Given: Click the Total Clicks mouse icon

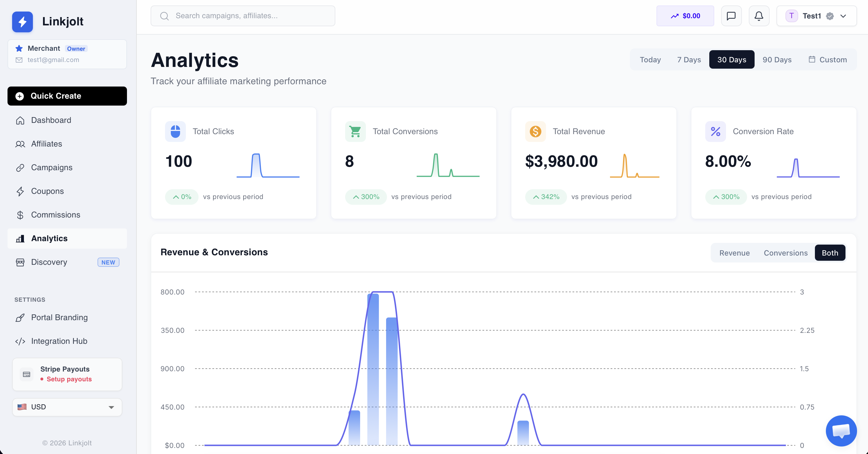Looking at the screenshot, I should pos(175,131).
